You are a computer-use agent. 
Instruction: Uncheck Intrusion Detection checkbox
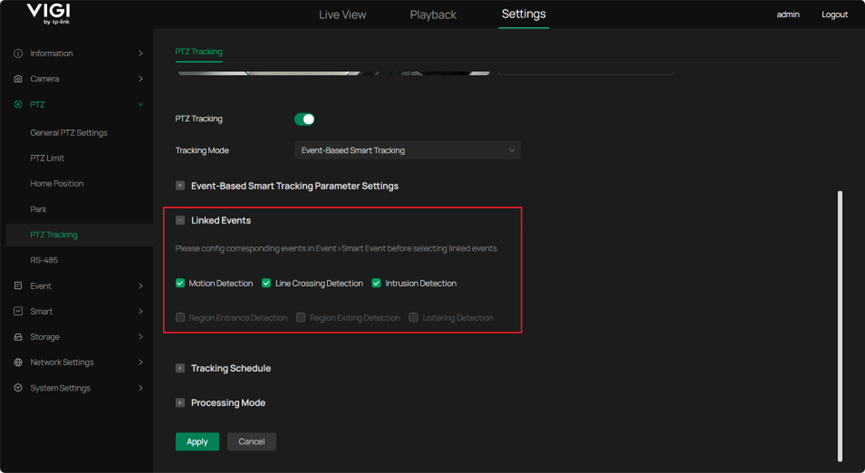point(376,283)
